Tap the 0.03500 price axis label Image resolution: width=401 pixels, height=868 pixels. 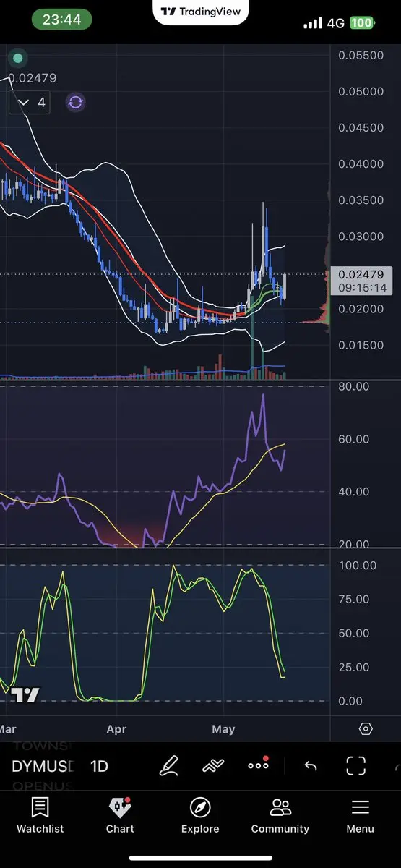click(363, 200)
